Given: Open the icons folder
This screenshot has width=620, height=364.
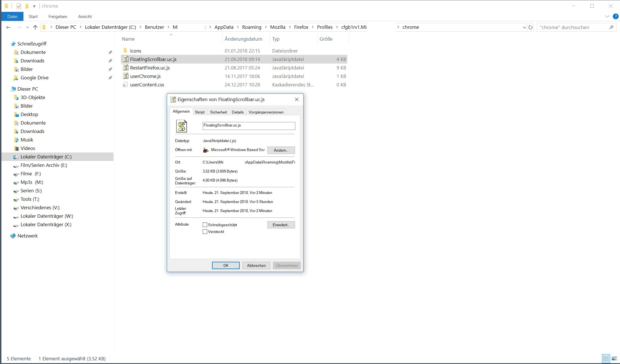Looking at the screenshot, I should point(135,51).
